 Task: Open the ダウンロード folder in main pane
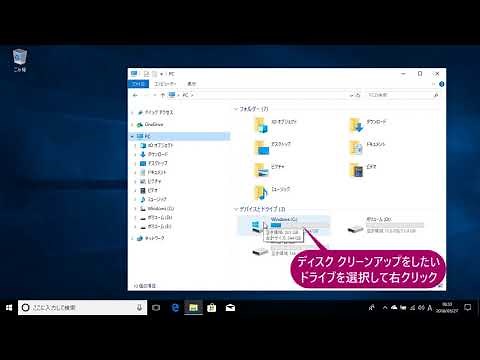(367, 125)
